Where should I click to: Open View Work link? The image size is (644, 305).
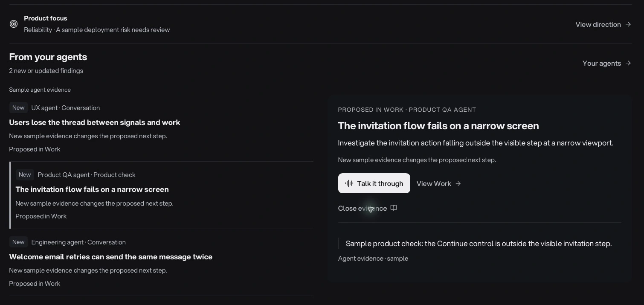pyautogui.click(x=439, y=183)
